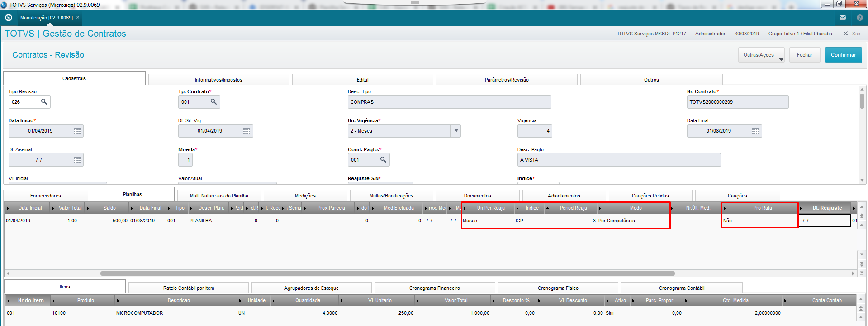The width and height of the screenshot is (868, 326).
Task: Click the Sair link
Action: tap(857, 34)
